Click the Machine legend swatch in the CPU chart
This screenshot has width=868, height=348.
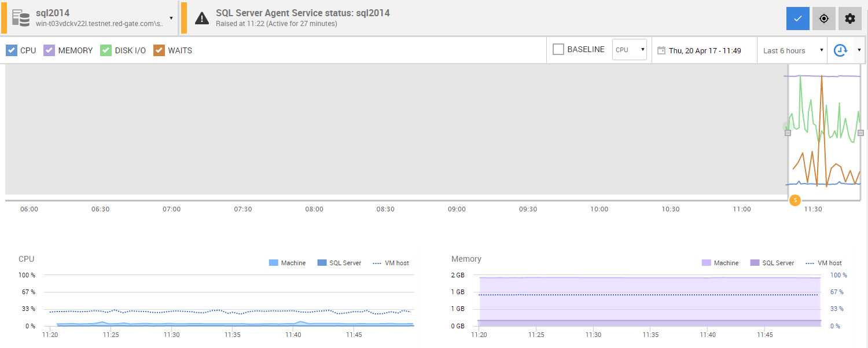tap(274, 263)
